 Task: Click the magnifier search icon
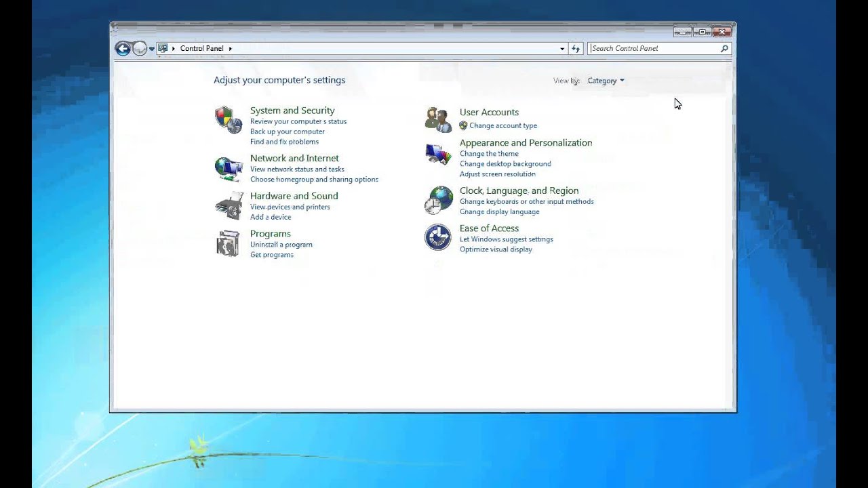click(724, 48)
